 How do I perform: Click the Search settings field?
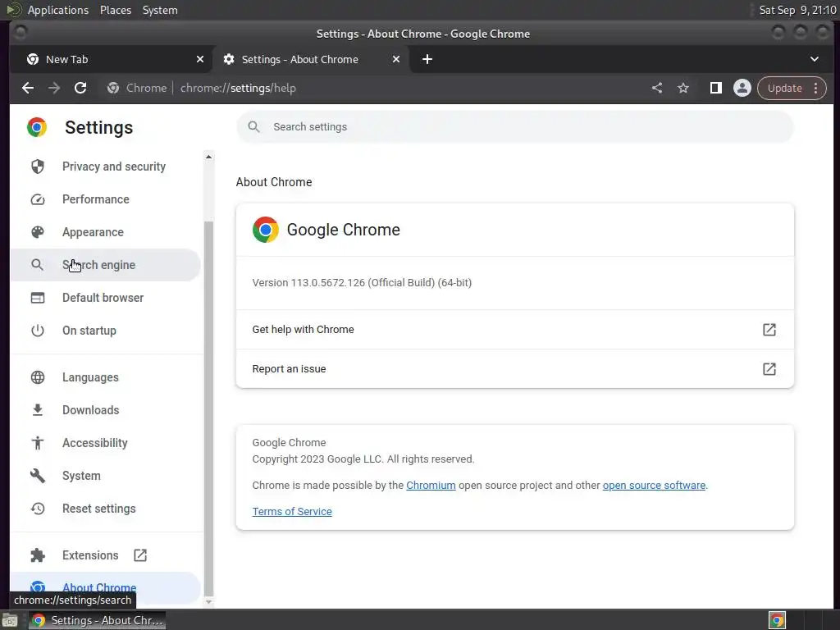coord(515,127)
